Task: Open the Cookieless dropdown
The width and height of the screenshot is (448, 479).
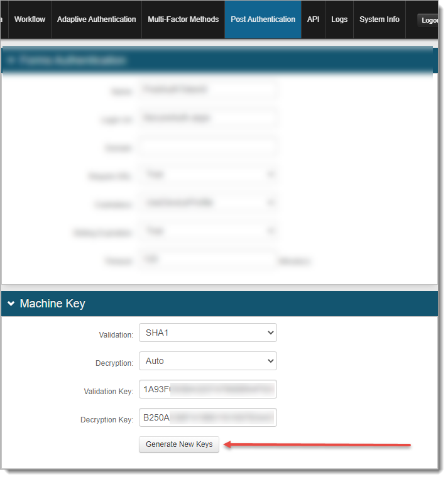Action: click(x=207, y=203)
